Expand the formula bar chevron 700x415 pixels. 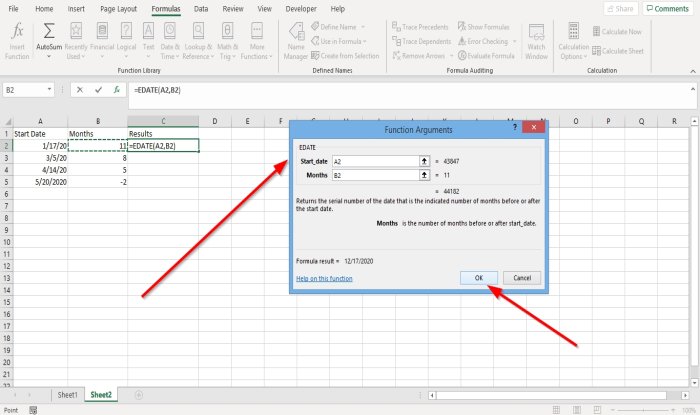692,89
